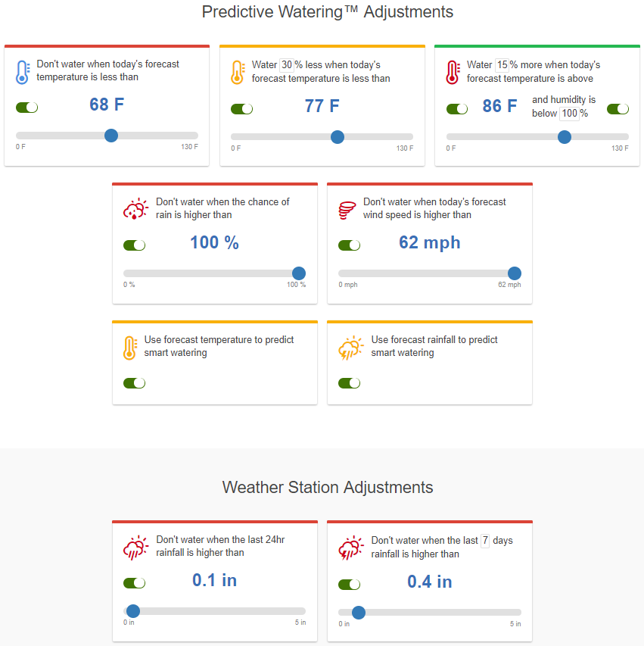644x646 pixels.
Task: Click the red wind tornado icon
Action: [x=347, y=210]
